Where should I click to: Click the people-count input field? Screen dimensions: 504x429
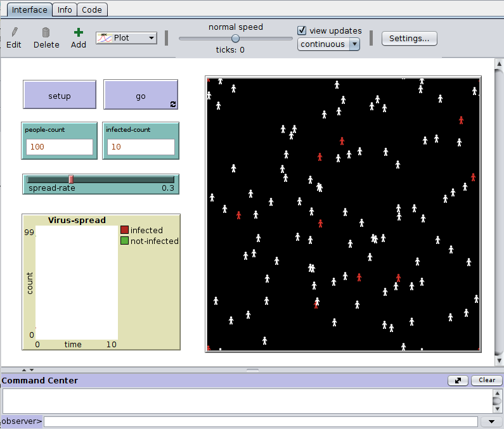(60, 147)
